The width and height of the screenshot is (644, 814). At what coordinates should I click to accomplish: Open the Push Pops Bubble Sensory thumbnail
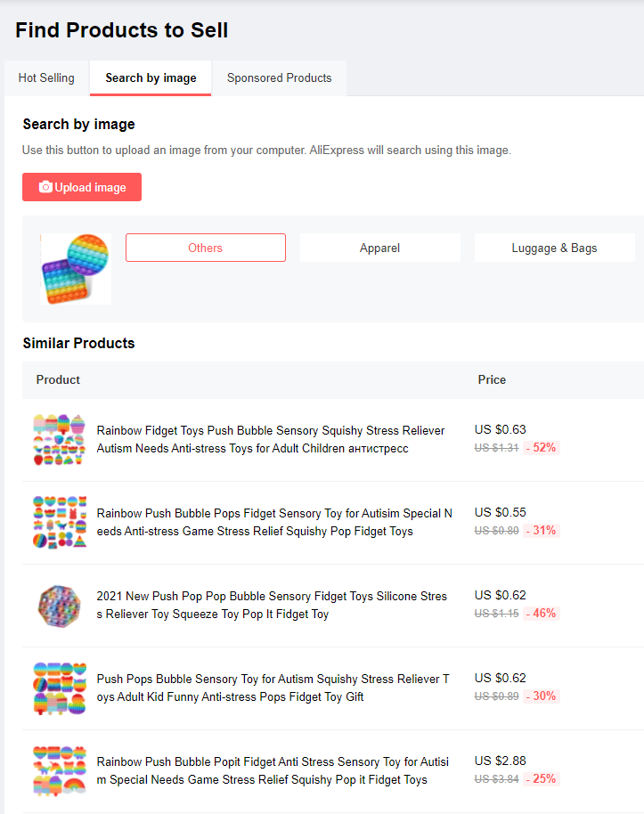[59, 688]
